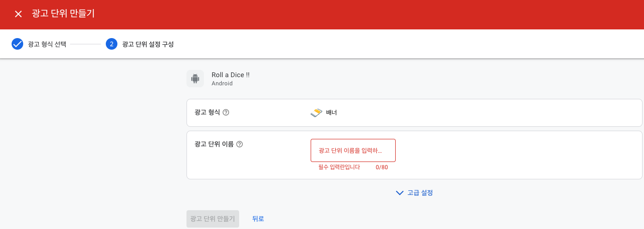Click the Roll a Dice !! app name
Image resolution: width=644 pixels, height=229 pixels.
230,75
